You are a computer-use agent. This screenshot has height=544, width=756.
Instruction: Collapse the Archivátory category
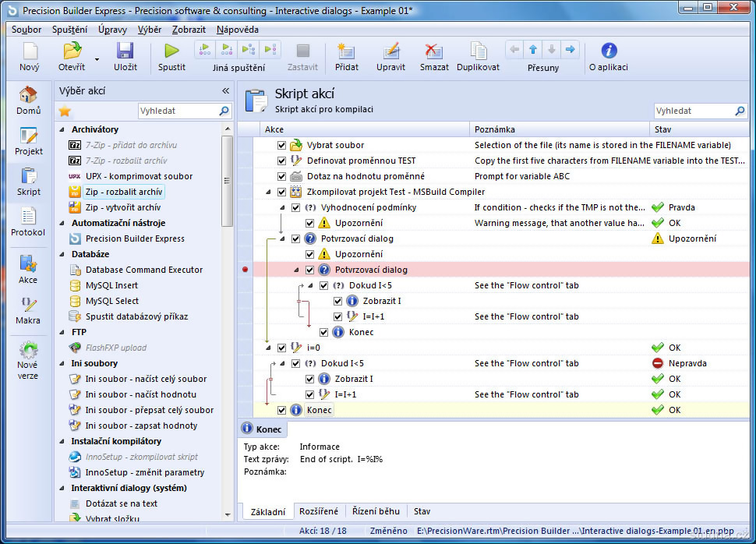(62, 129)
